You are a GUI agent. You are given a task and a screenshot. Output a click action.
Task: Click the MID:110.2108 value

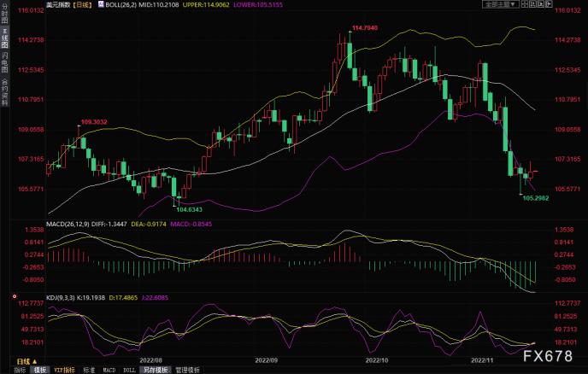click(x=159, y=5)
